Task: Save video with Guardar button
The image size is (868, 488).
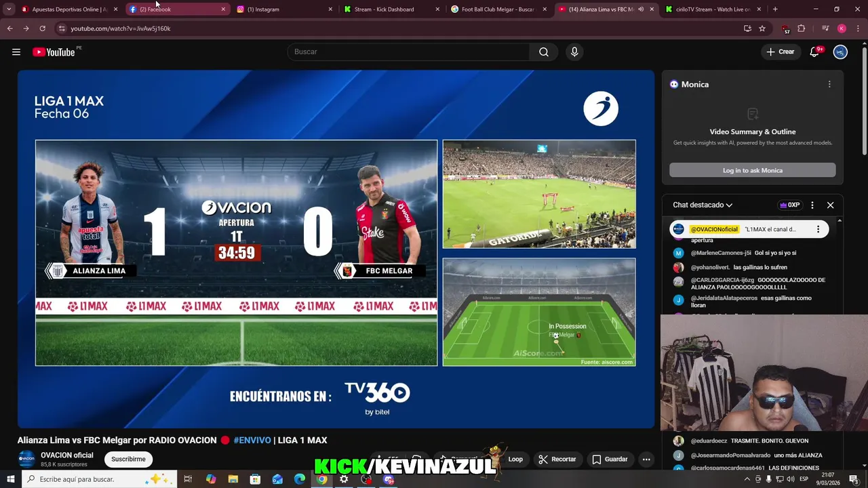Action: [610, 459]
